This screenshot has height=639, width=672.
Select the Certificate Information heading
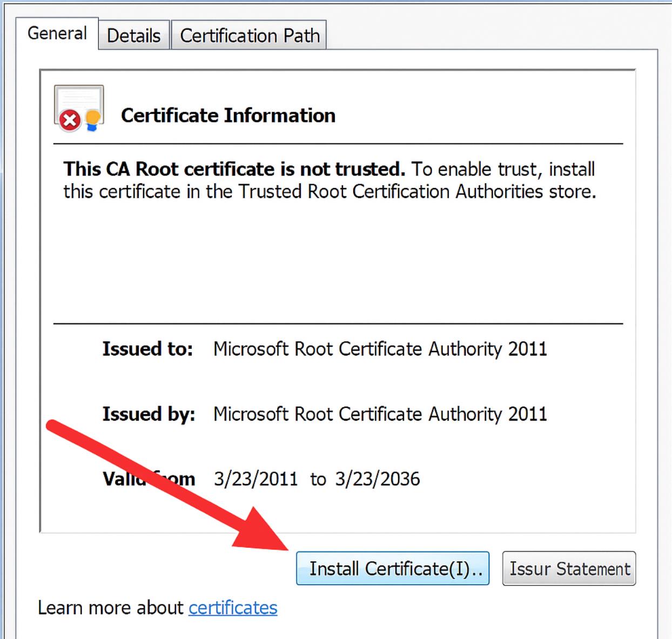pos(228,116)
